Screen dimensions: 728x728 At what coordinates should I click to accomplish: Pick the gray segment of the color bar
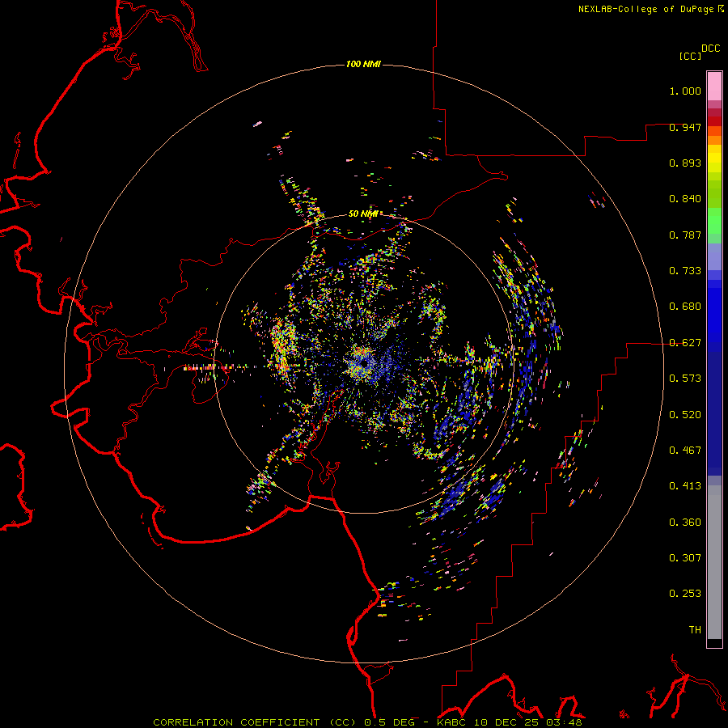click(714, 562)
